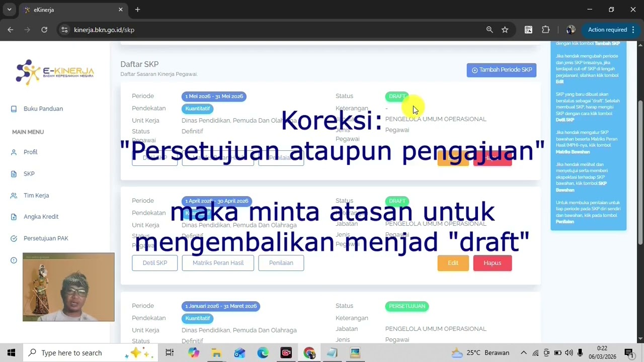The width and height of the screenshot is (644, 362).
Task: Open the Angka Kredit menu item
Action: coord(41,217)
